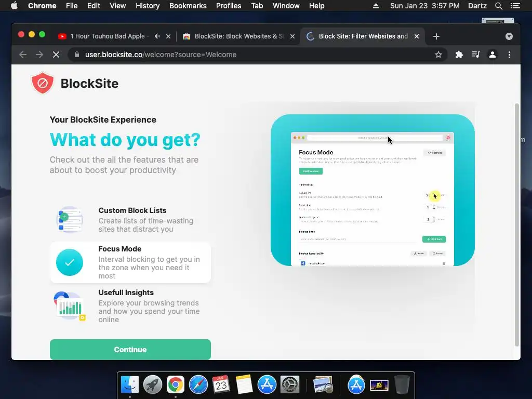
Task: Open the History menu
Action: click(x=148, y=6)
